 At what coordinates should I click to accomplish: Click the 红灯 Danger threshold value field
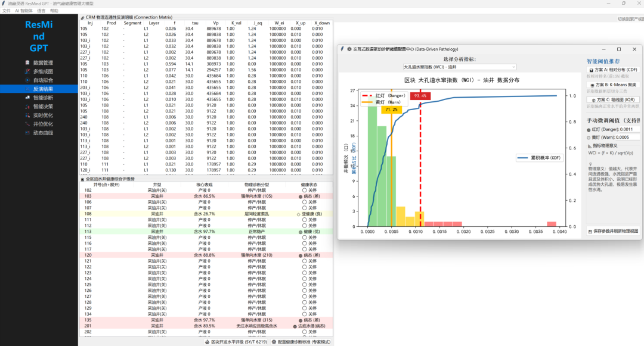(630, 129)
